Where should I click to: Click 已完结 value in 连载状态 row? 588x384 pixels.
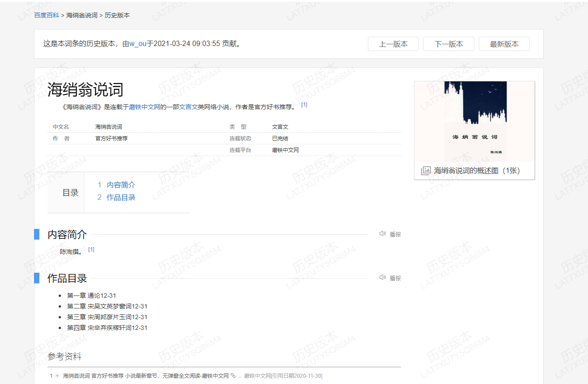(x=280, y=139)
